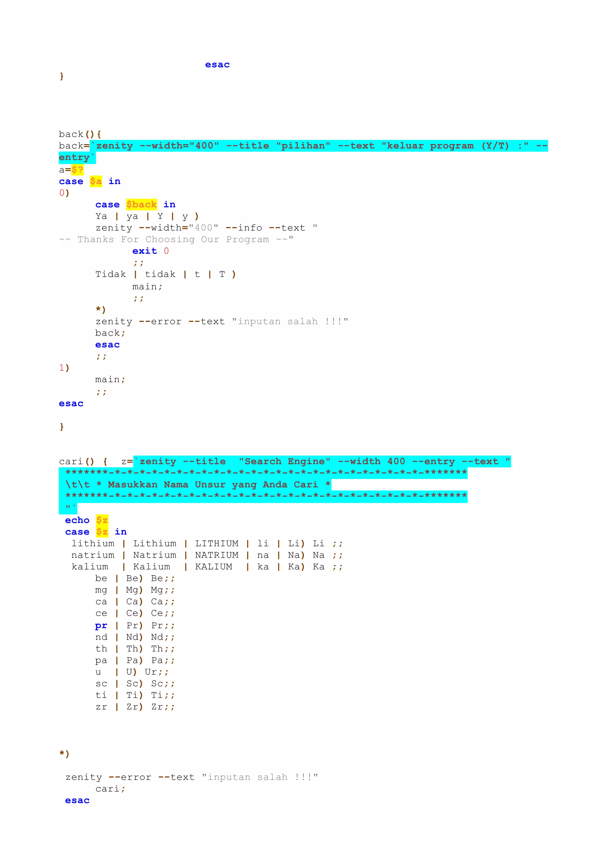Click the "u | U) Ur;;" line
614x868 pixels.
pyautogui.click(x=132, y=672)
